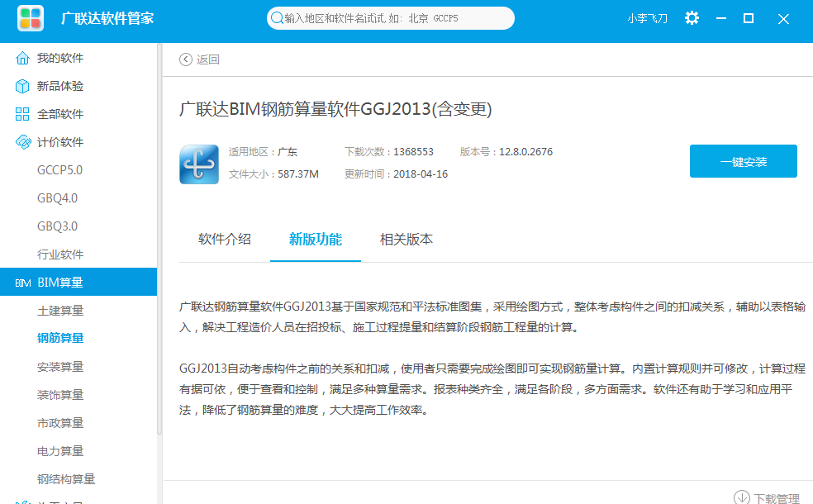Click the sidebar vertical scrollbar
Screen dimensions: 813x504
tap(159, 239)
